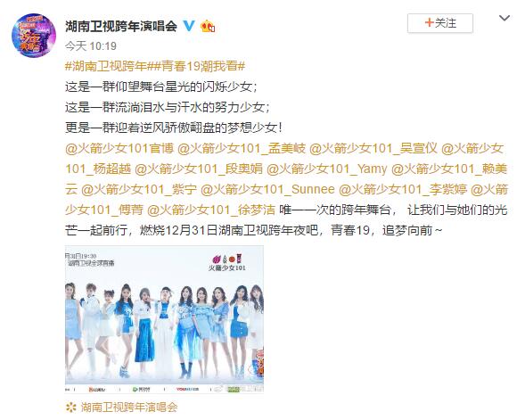Viewport: 525px width, 420px height.
Task: Open the 湖南卫视跨年演唱会 account name
Action: pyautogui.click(x=121, y=26)
